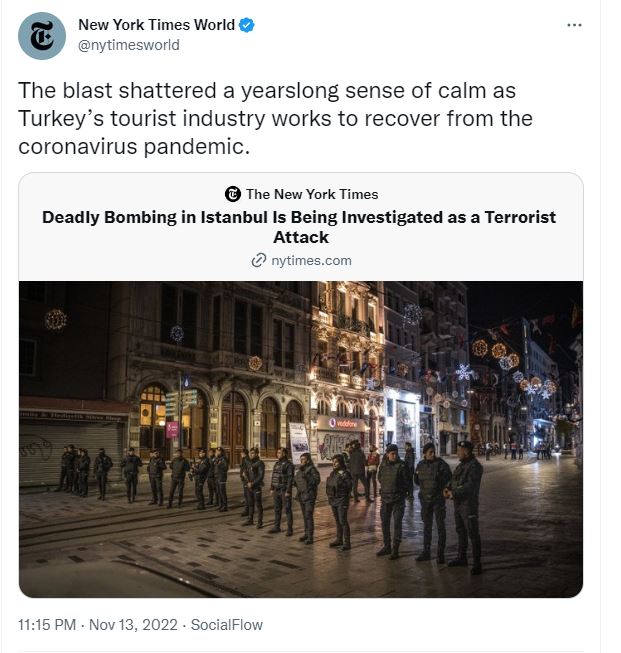
Task: Click the 11:15 PM timestamp
Action: (x=47, y=625)
